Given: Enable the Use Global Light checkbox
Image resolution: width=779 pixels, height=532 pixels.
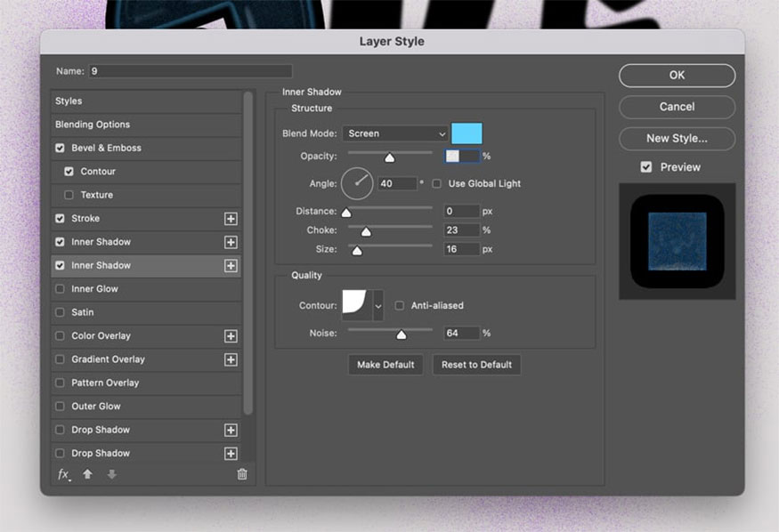Looking at the screenshot, I should 436,183.
